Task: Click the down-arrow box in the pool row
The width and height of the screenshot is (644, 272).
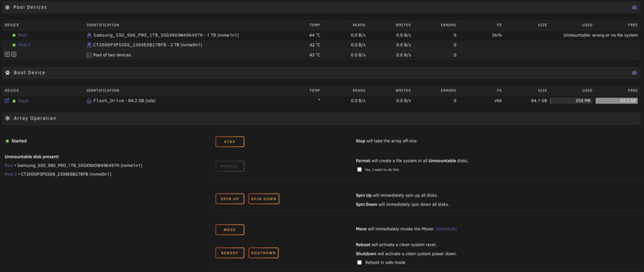Action: tap(7, 55)
